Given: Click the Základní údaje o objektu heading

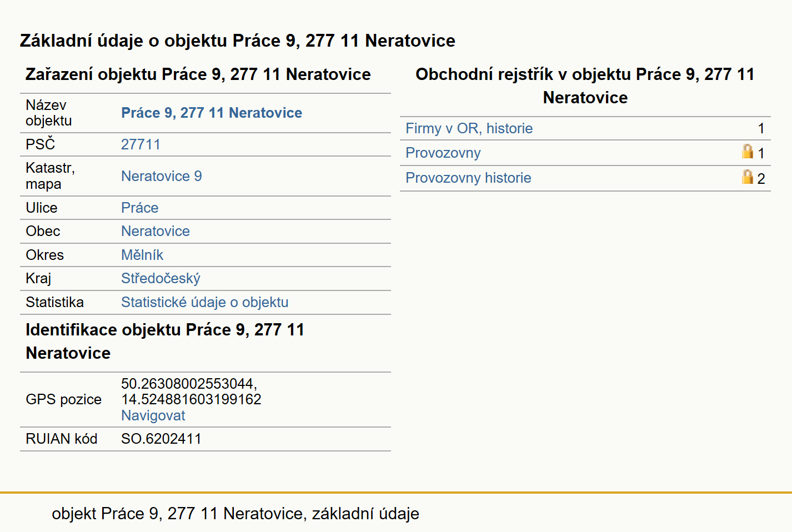Looking at the screenshot, I should [238, 41].
